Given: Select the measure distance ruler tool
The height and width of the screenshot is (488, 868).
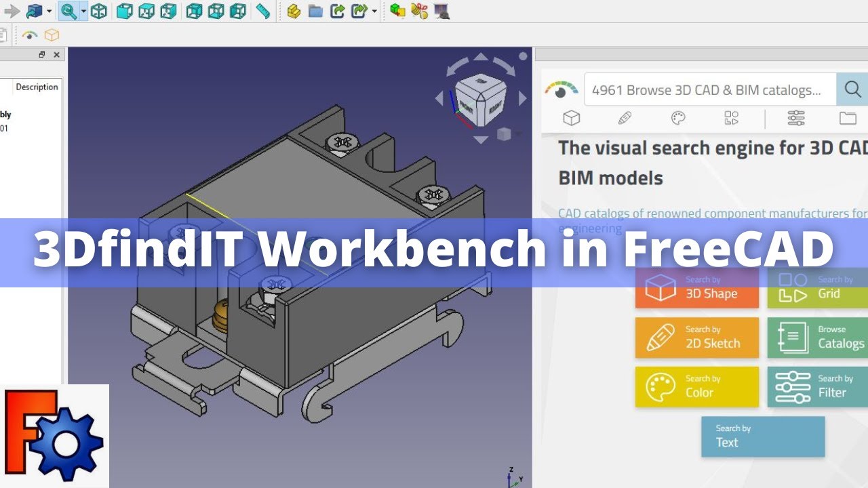Looking at the screenshot, I should click(263, 11).
